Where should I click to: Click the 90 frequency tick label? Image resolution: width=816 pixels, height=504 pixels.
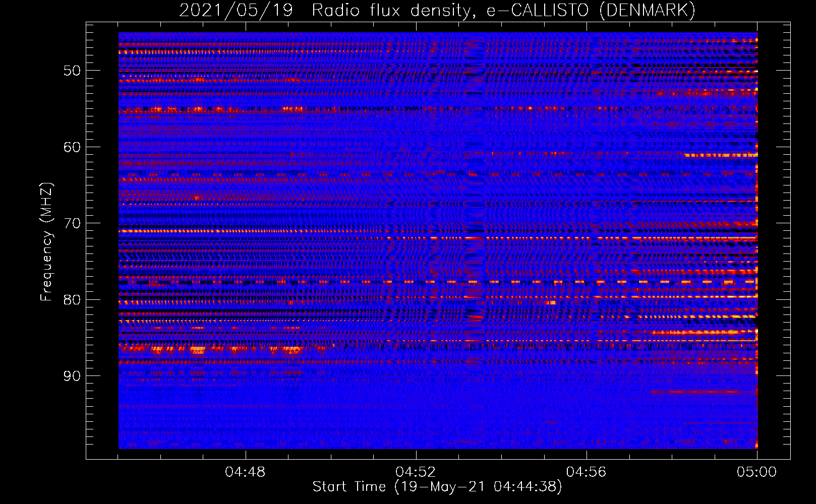click(x=72, y=376)
